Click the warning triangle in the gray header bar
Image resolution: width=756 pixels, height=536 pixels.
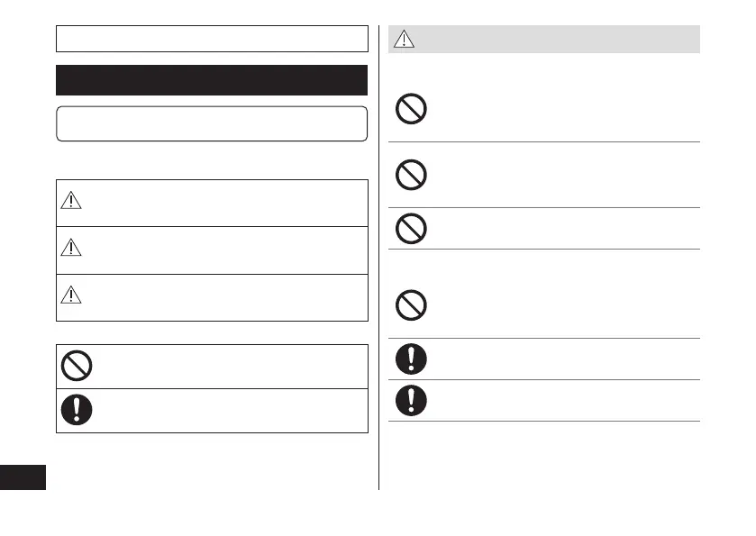[403, 41]
